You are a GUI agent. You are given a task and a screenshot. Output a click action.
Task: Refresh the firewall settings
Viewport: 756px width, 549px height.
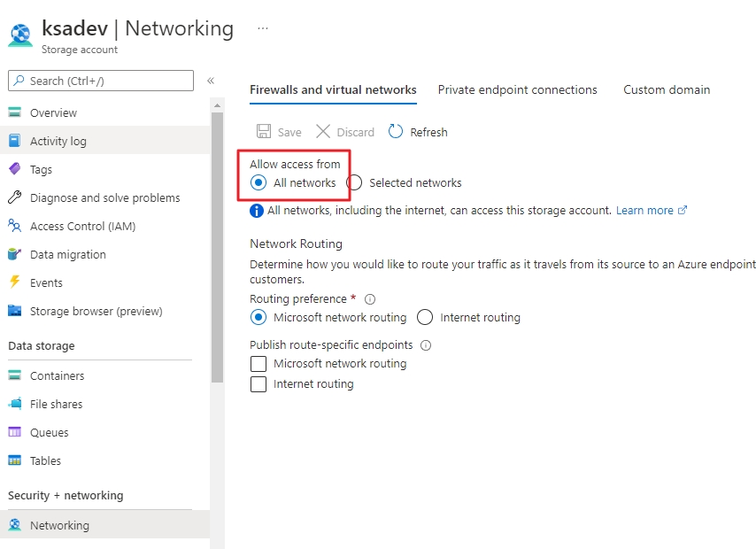(417, 131)
